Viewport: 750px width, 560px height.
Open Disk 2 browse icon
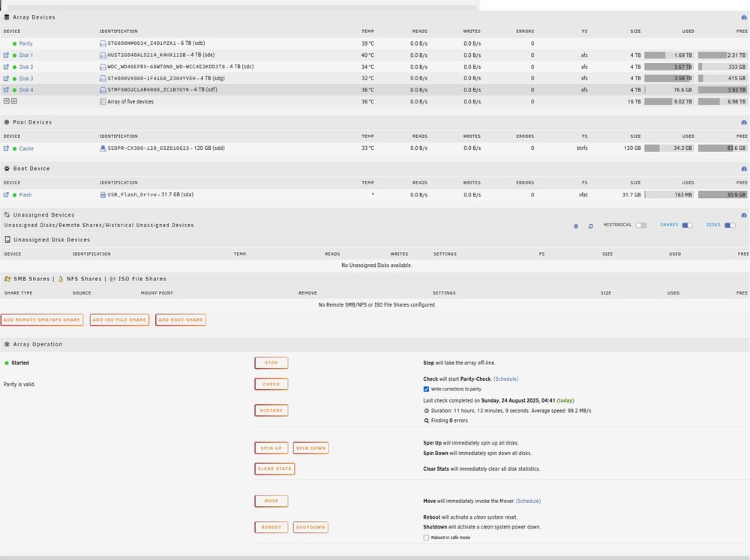point(6,67)
